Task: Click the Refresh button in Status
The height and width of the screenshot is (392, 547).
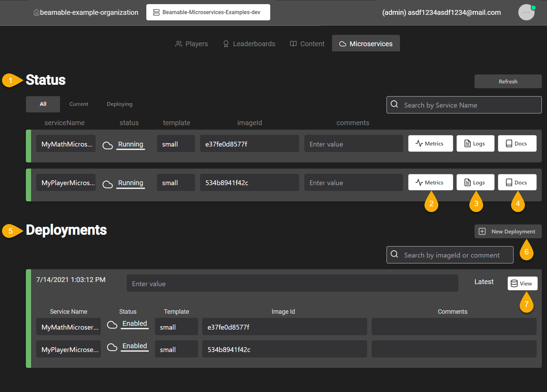Action: [508, 81]
